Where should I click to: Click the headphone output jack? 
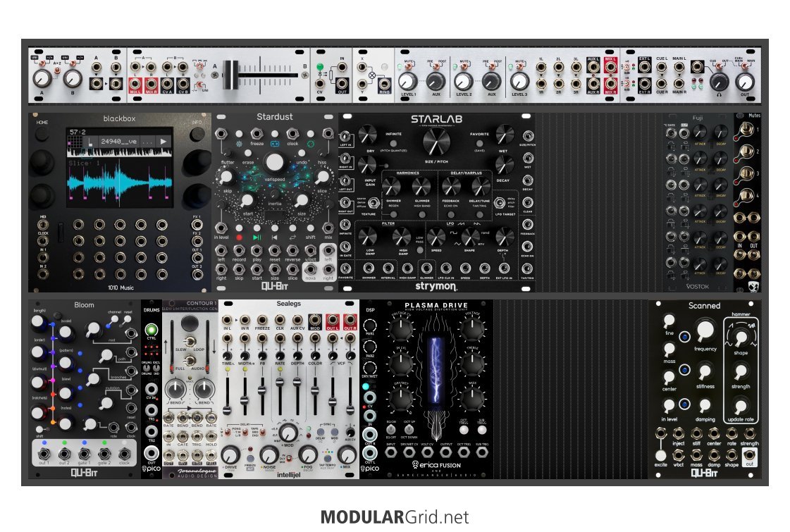click(x=697, y=66)
